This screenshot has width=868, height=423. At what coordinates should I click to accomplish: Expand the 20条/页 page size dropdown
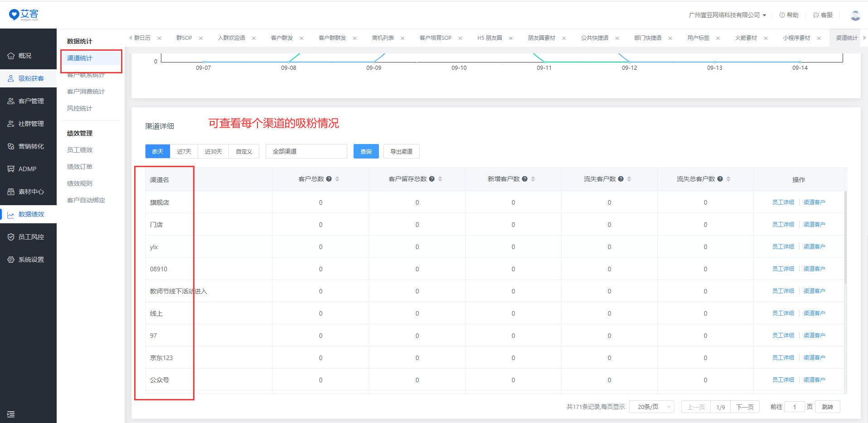(x=651, y=407)
